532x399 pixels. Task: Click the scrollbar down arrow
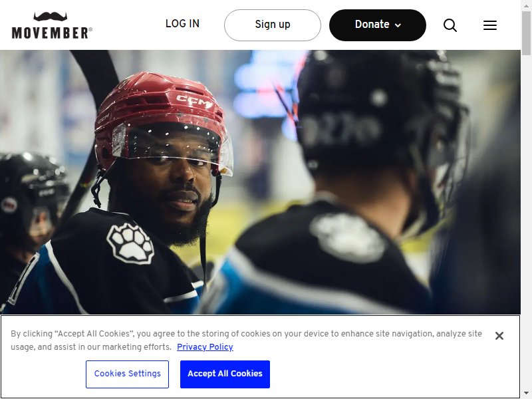pos(526,394)
